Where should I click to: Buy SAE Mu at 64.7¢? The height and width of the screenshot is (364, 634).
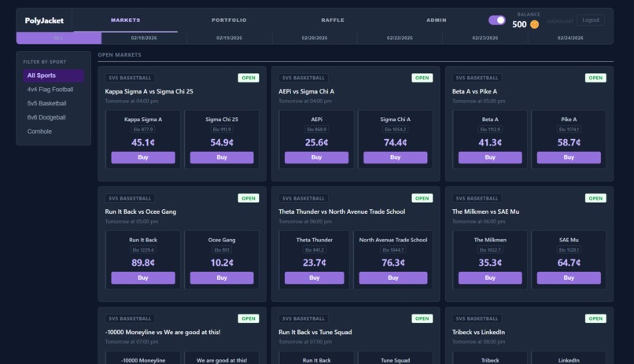point(569,278)
